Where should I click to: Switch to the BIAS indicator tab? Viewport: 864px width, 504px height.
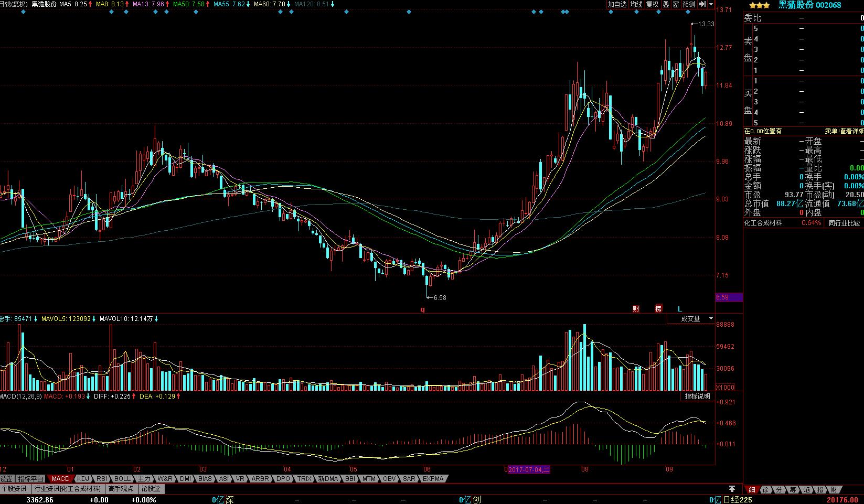[x=205, y=479]
